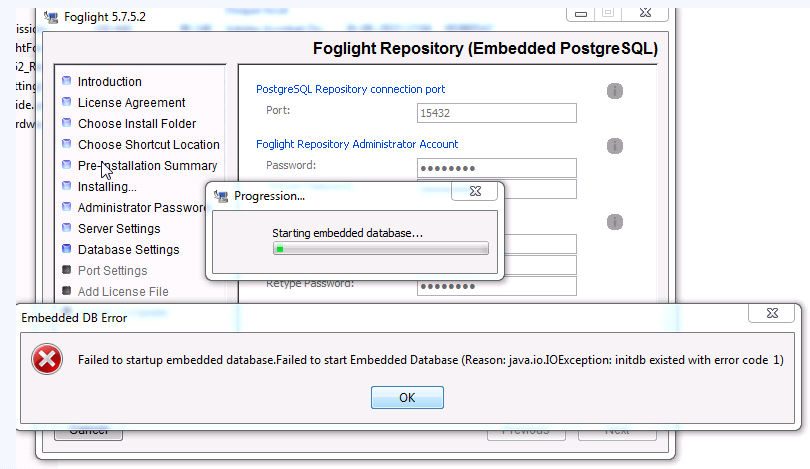Click the Port field showing 15432
The image size is (810, 469).
coord(497,113)
